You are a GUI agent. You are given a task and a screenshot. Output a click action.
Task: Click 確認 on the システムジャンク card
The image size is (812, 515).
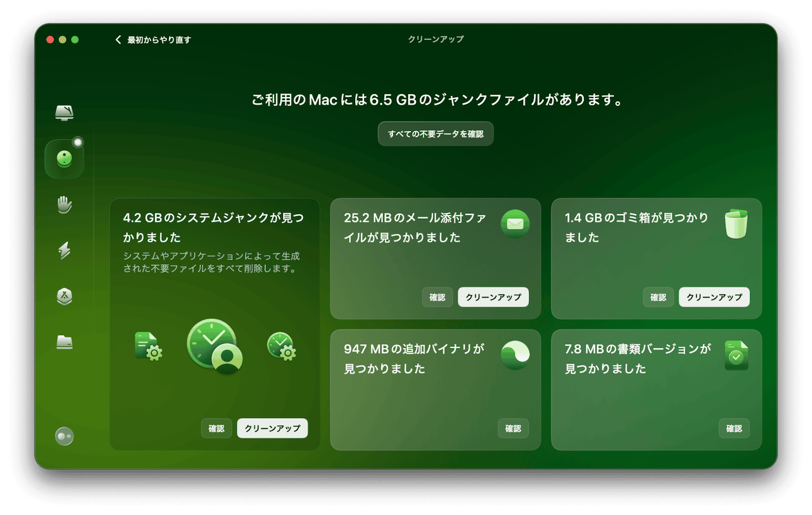[x=216, y=428]
